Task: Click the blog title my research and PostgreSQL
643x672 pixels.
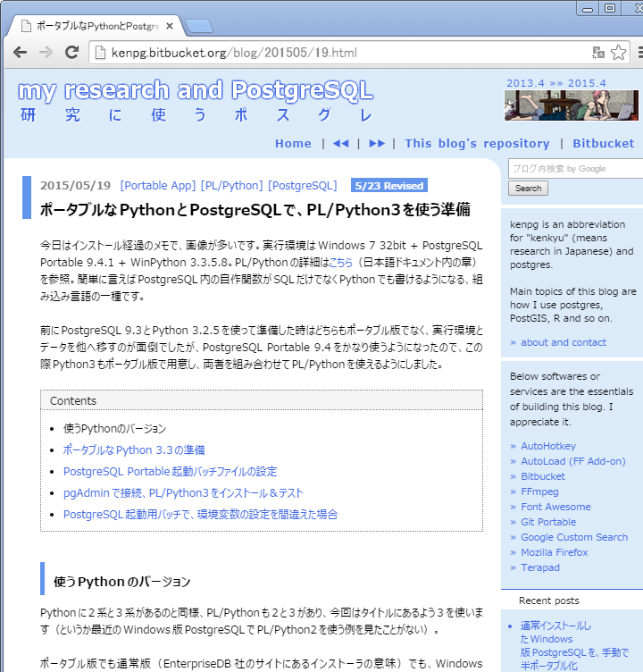Action: pos(196,90)
